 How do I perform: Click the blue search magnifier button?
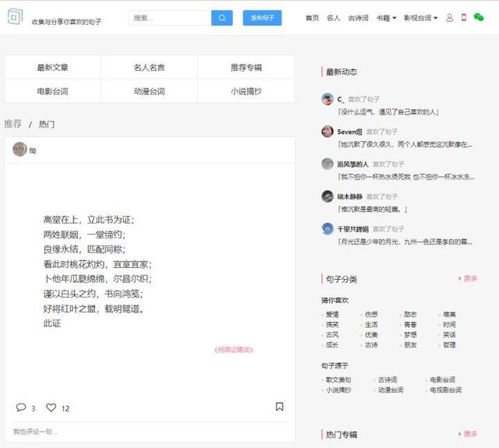[221, 18]
